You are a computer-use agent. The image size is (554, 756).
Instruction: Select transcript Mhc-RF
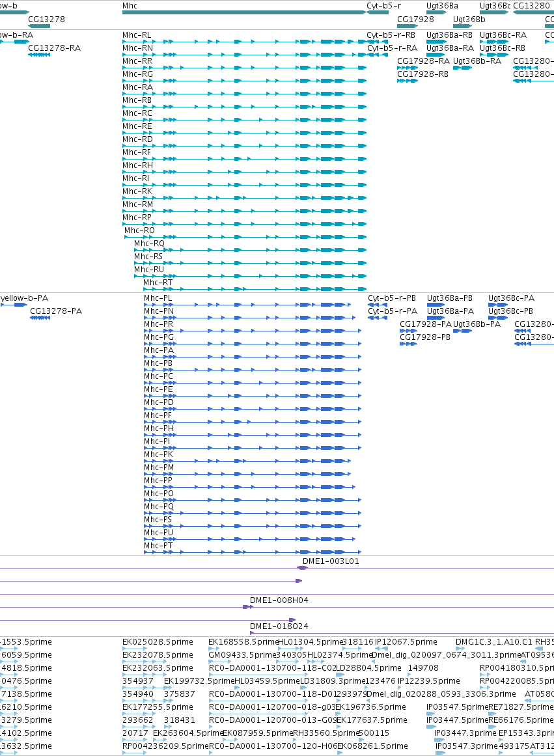click(137, 152)
